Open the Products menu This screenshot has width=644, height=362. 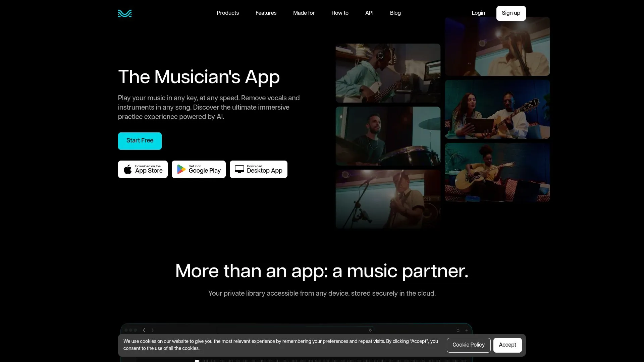coord(228,13)
